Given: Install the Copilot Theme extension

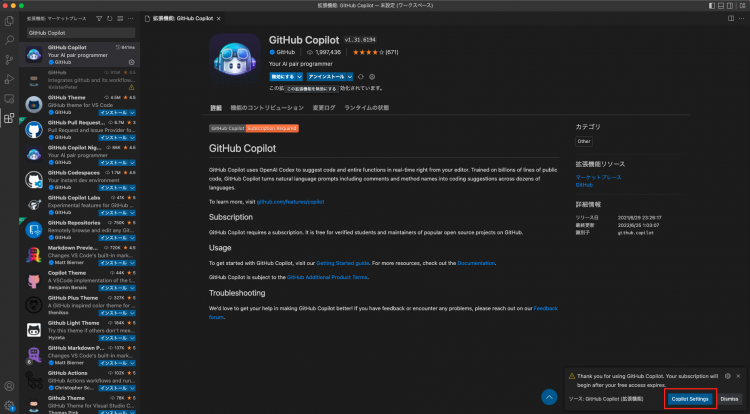Looking at the screenshot, I should coord(114,288).
